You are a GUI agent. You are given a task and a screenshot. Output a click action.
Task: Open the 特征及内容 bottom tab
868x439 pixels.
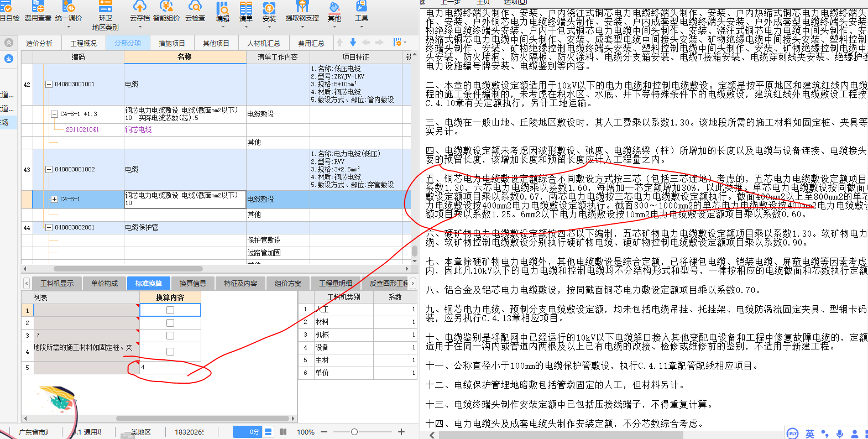240,283
